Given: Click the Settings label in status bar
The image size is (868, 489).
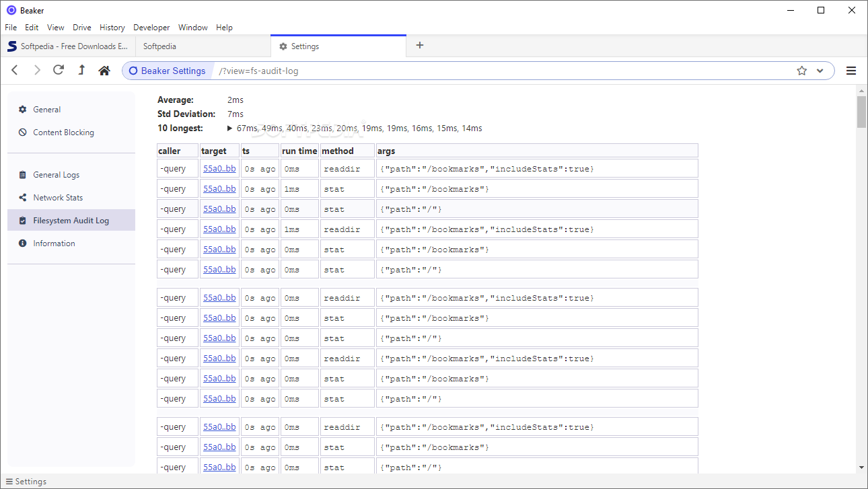Looking at the screenshot, I should coord(31,482).
